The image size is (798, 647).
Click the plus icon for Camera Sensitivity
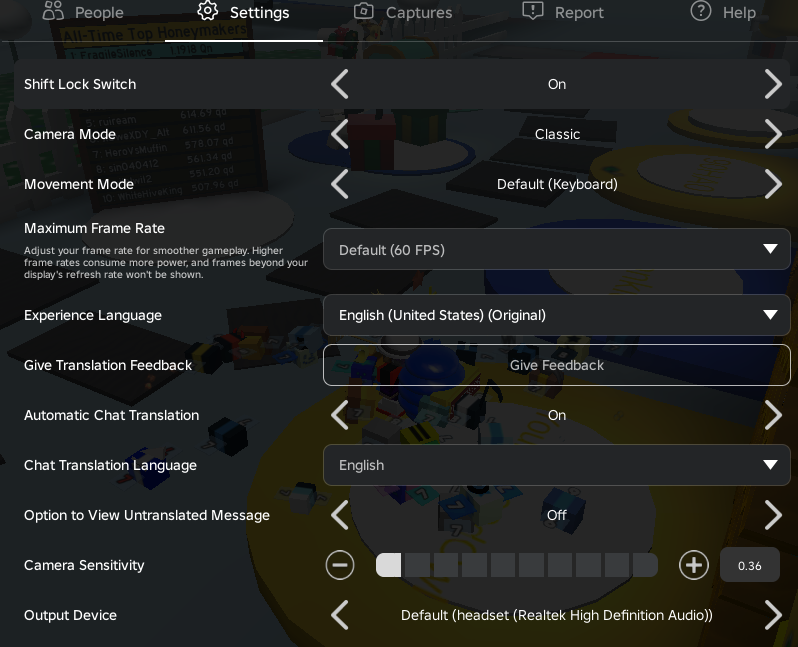pos(693,565)
